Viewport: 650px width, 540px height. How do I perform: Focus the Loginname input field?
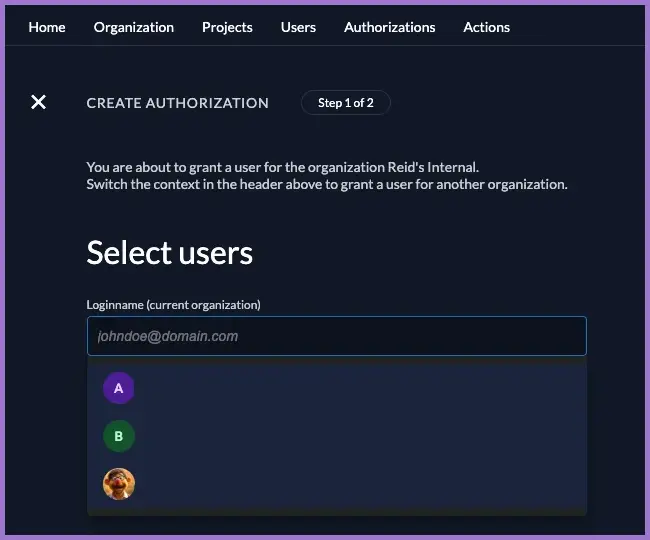[336, 336]
